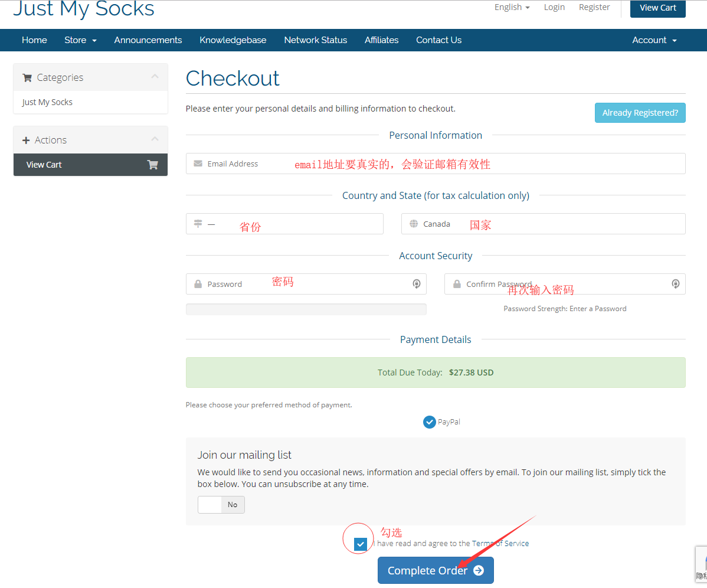Image resolution: width=707 pixels, height=588 pixels.
Task: Click key icon in Confirm Password field
Action: (x=676, y=284)
